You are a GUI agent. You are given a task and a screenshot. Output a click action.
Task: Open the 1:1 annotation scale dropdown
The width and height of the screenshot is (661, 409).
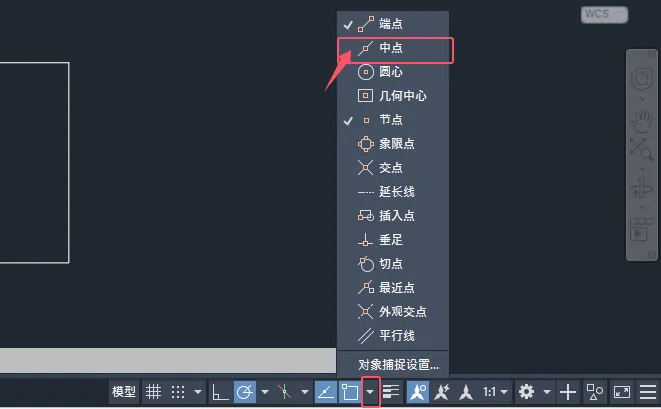click(x=495, y=392)
